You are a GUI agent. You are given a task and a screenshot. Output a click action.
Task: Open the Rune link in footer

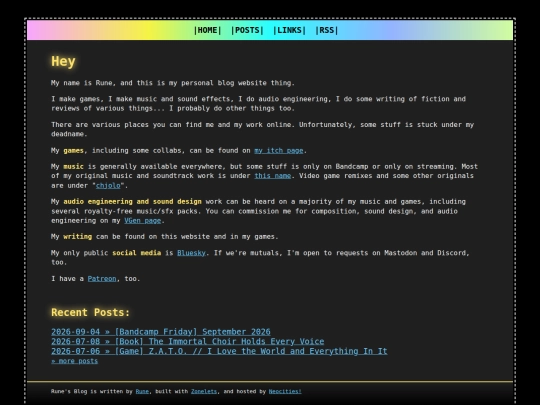(x=142, y=392)
